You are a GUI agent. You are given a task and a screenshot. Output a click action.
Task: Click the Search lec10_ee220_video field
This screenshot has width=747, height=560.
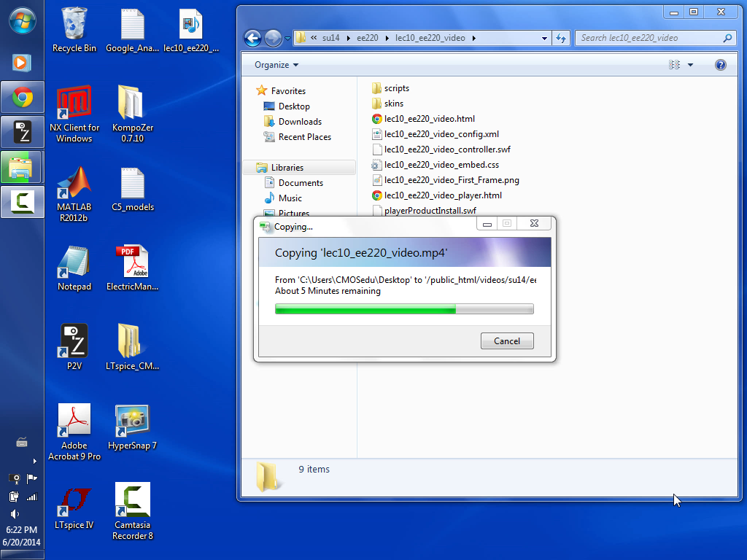click(649, 38)
